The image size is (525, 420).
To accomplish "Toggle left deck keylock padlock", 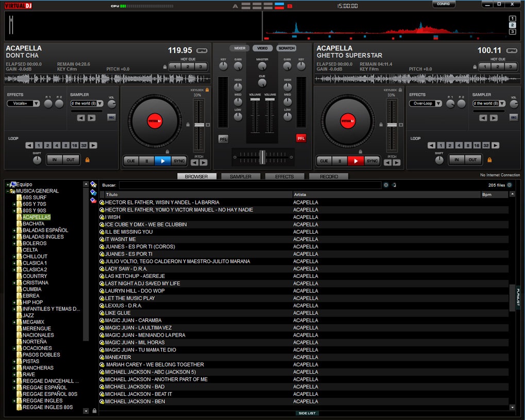I will tap(207, 90).
